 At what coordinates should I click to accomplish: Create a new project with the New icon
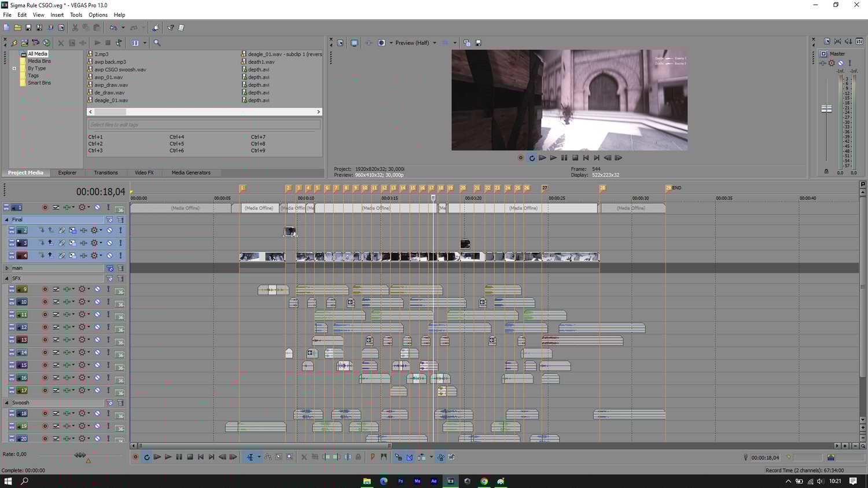(x=6, y=27)
